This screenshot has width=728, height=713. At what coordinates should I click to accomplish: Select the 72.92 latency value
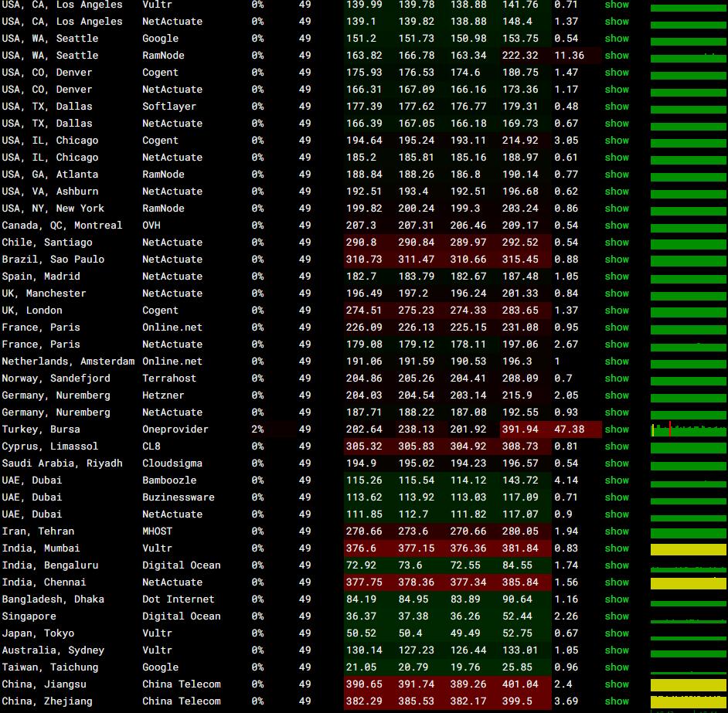point(361,565)
